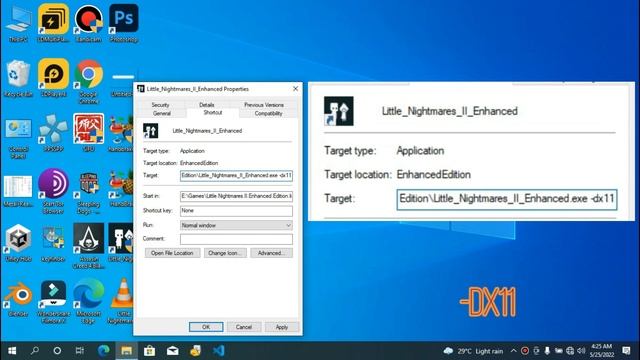Open This PC desktop icon
This screenshot has height=360, width=640.
pyautogui.click(x=18, y=24)
